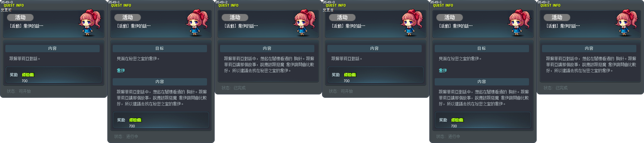Click the 活动 badge in the sixth quest panel
This screenshot has width=644, height=143.
coord(557,17)
